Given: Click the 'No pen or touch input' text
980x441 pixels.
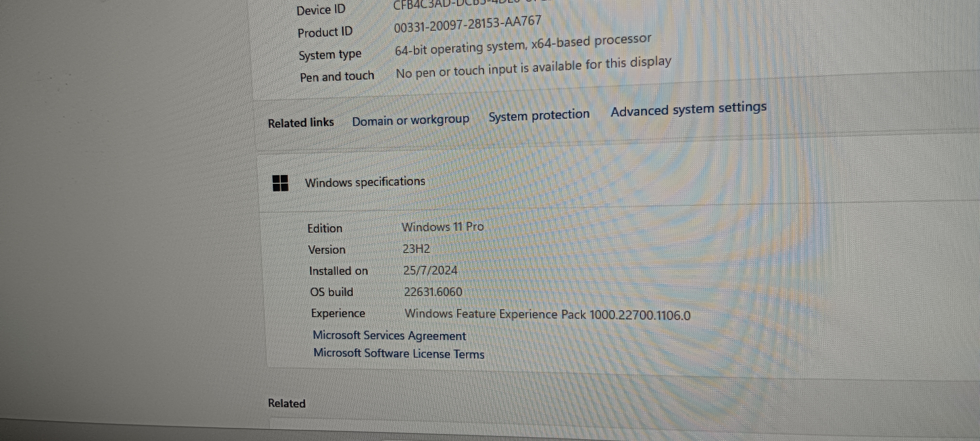Looking at the screenshot, I should pyautogui.click(x=533, y=68).
